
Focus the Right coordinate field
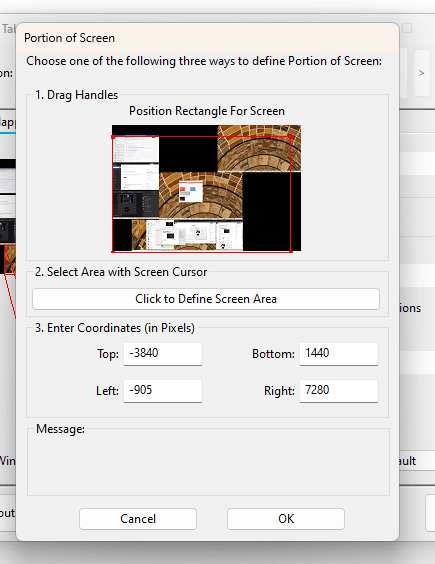(339, 391)
